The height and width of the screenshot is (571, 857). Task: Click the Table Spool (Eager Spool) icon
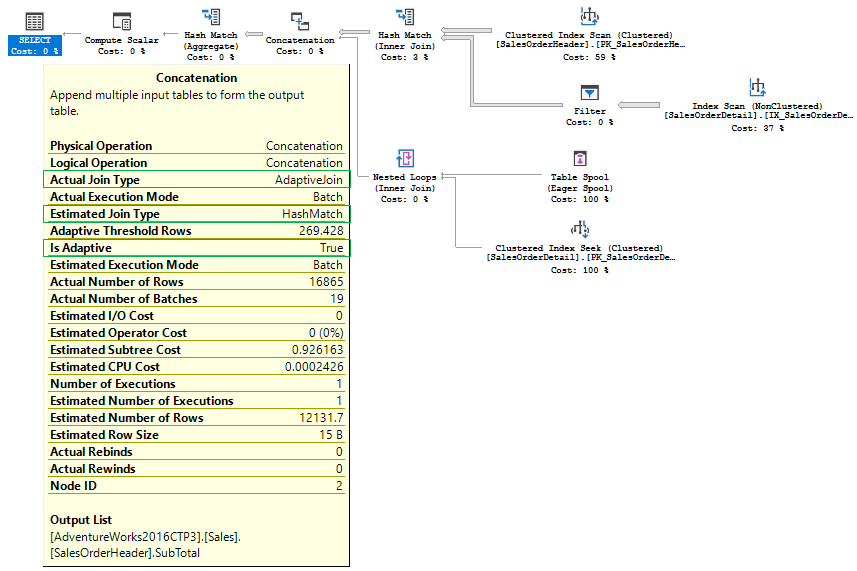pos(579,159)
